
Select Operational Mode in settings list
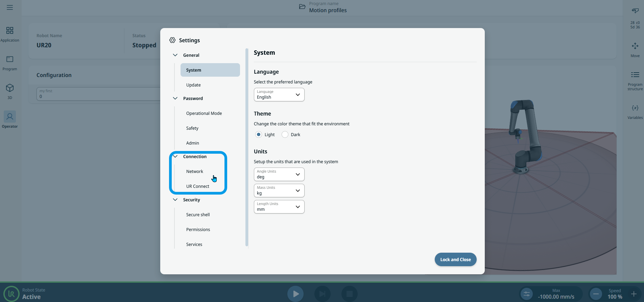click(204, 113)
